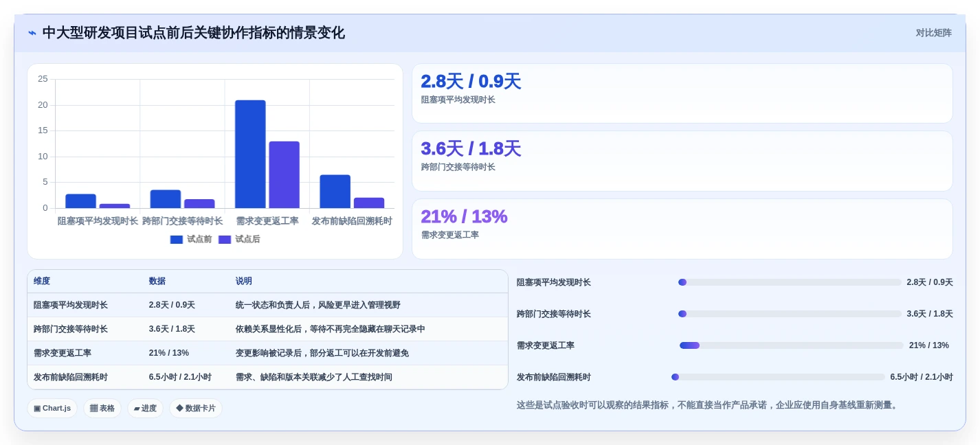This screenshot has width=980, height=445.
Task: Select the 进度 tag chip
Action: pyautogui.click(x=145, y=408)
